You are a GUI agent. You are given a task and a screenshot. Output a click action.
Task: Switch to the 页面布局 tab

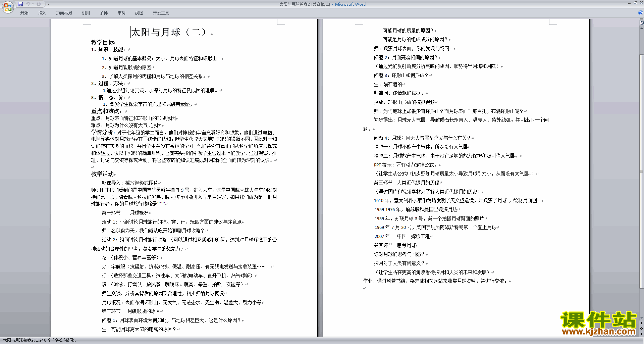pyautogui.click(x=64, y=13)
